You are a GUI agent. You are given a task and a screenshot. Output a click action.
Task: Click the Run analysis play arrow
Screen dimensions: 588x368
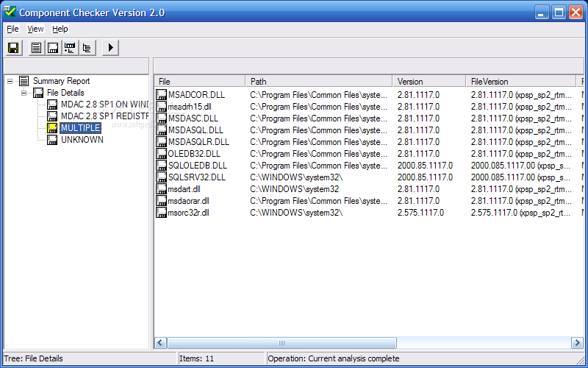[x=110, y=48]
